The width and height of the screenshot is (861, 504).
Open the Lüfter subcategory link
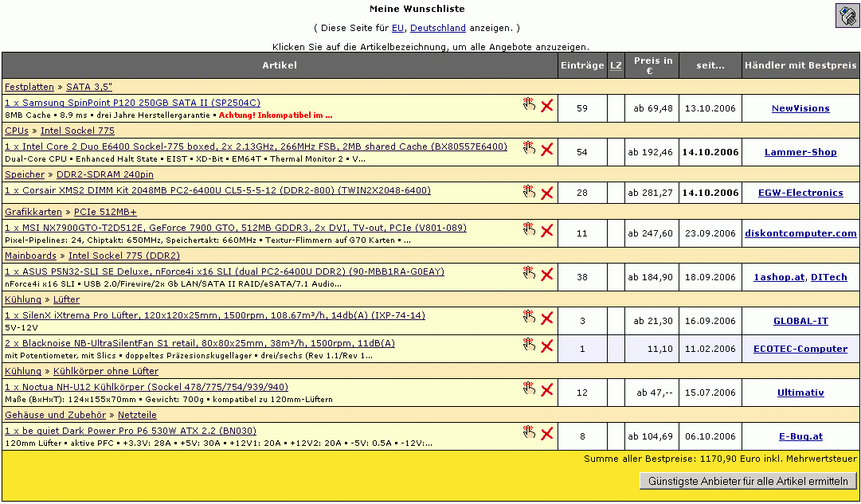66,299
